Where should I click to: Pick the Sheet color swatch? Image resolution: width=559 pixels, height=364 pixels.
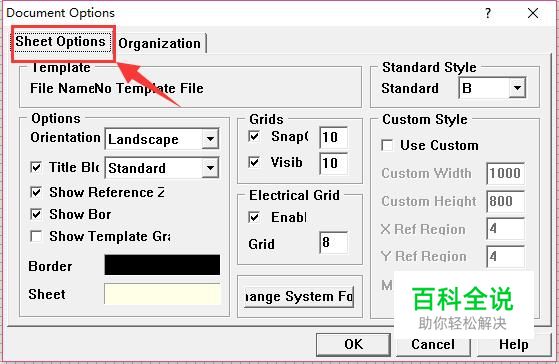coord(162,294)
